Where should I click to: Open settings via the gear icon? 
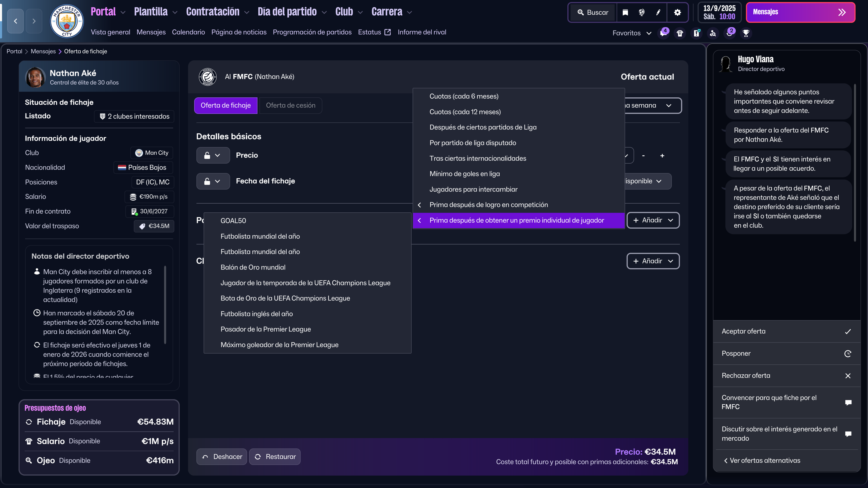point(677,12)
